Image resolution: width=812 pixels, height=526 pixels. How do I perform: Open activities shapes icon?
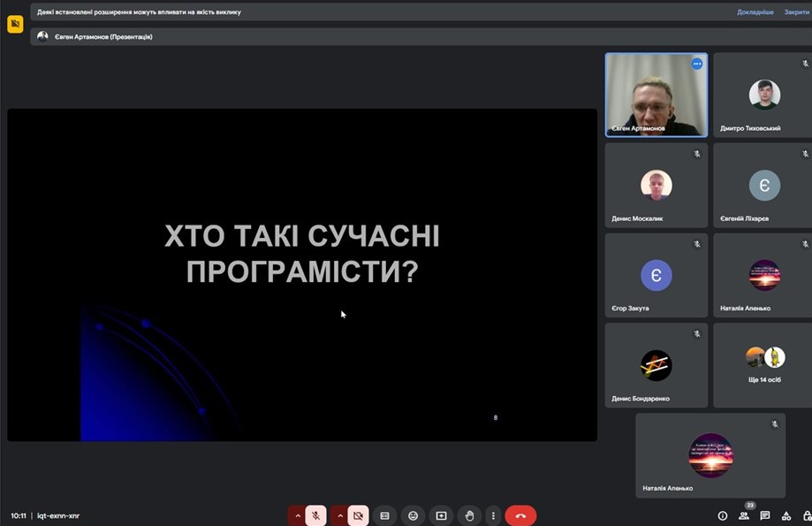[786, 515]
